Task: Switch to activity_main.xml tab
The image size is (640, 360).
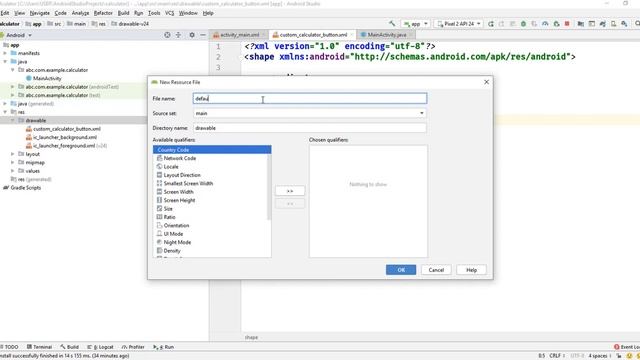Action: 240,35
